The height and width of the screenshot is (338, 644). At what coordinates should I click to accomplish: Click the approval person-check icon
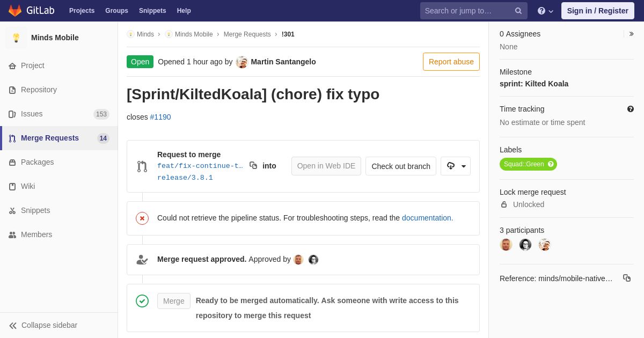pyautogui.click(x=142, y=260)
